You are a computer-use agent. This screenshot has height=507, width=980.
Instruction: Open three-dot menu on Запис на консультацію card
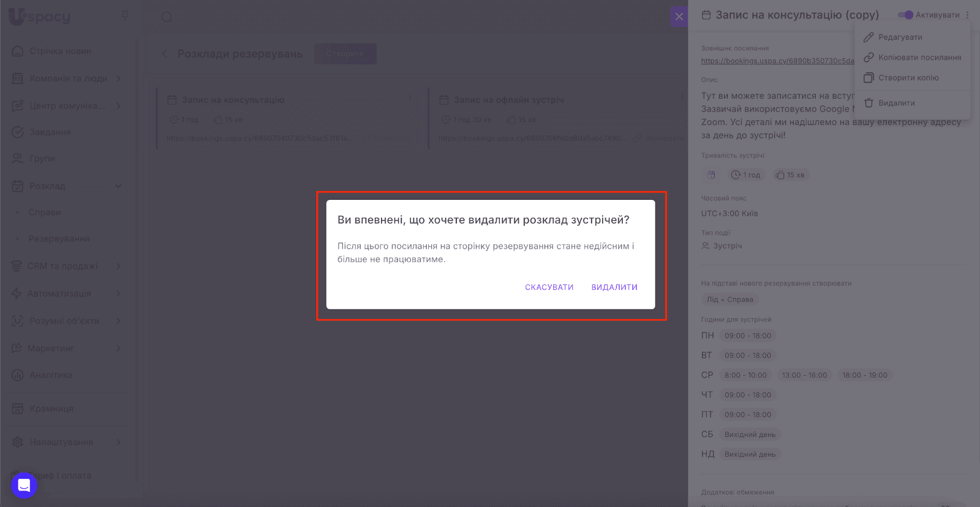410,97
